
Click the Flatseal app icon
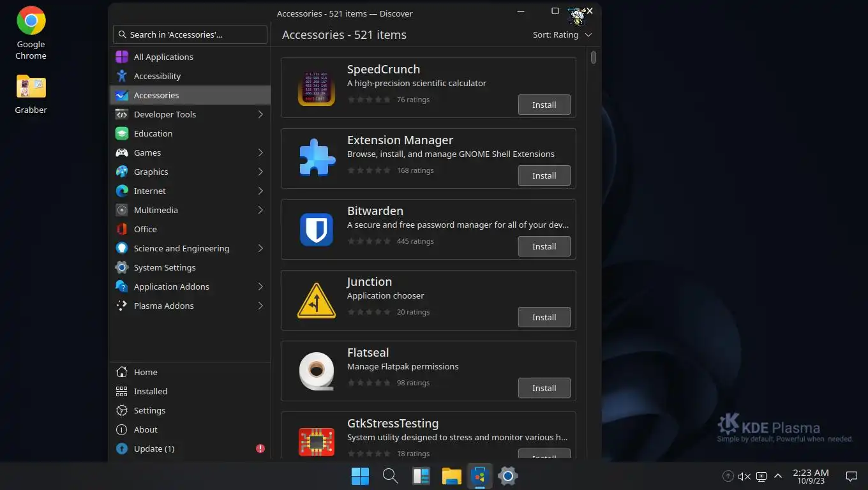point(317,371)
